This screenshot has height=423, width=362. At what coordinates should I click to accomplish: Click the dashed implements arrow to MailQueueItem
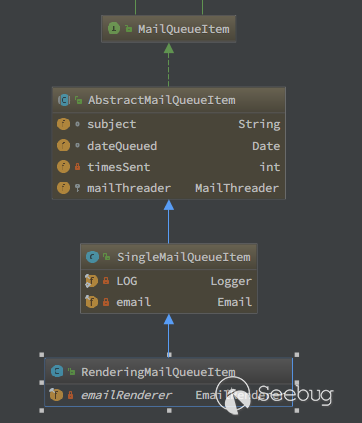169,65
